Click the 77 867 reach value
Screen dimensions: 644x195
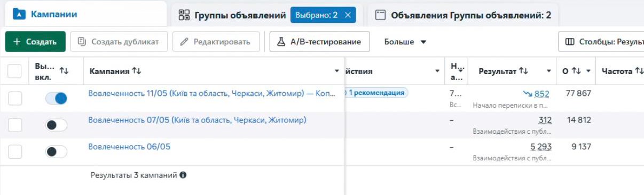[x=578, y=93]
